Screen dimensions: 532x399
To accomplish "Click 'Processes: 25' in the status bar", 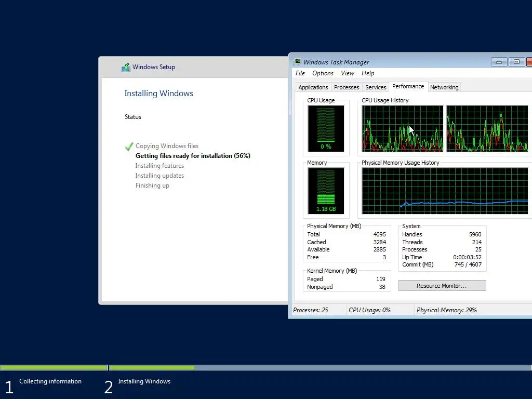I will pos(311,310).
